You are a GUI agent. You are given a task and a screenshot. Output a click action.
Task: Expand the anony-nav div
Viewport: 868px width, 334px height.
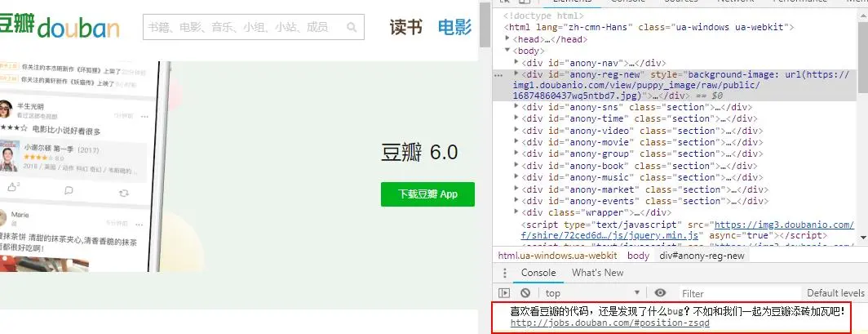(517, 63)
